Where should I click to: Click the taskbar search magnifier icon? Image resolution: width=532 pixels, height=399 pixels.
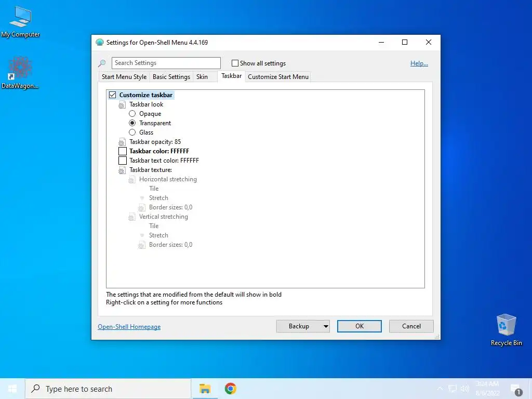click(36, 389)
